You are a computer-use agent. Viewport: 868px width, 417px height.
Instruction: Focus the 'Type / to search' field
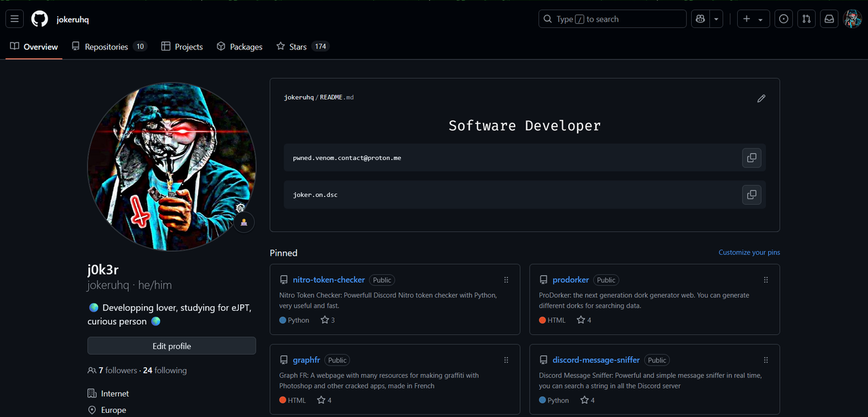coord(612,19)
